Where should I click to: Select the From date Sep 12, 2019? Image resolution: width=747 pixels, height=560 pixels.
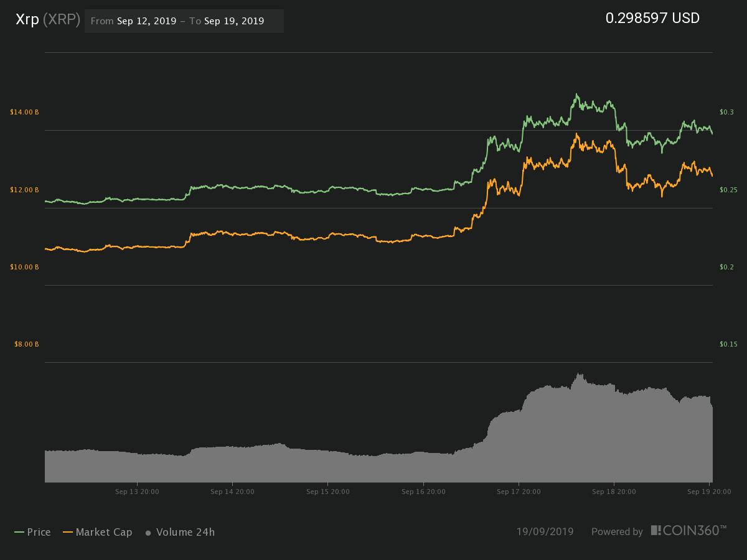click(147, 21)
